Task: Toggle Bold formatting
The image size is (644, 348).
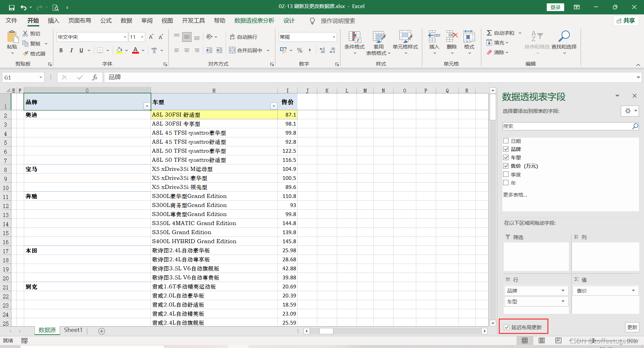Action: 61,50
